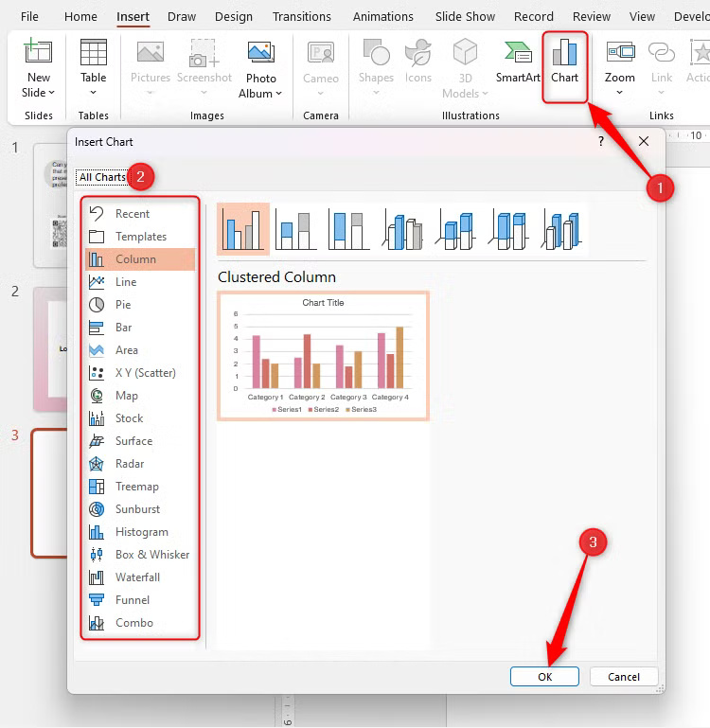Click the Link ribbon icon
Screen dimensions: 710x728
pos(661,52)
